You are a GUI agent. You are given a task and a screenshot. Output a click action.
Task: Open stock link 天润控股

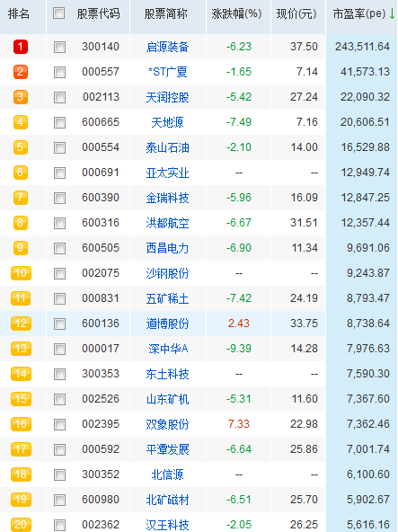[167, 97]
